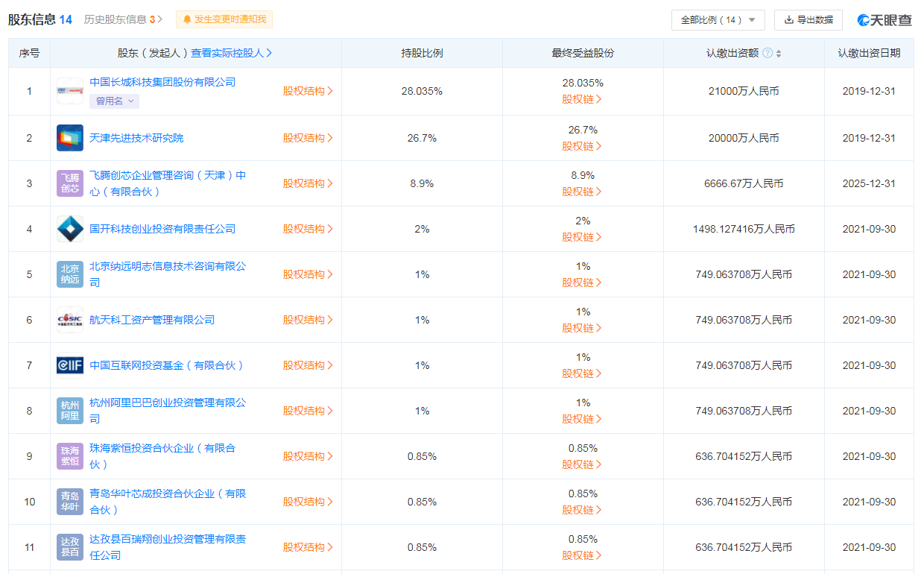Click the 航天科工 CASIC logo
Screen dimensions: 924x574
70,320
